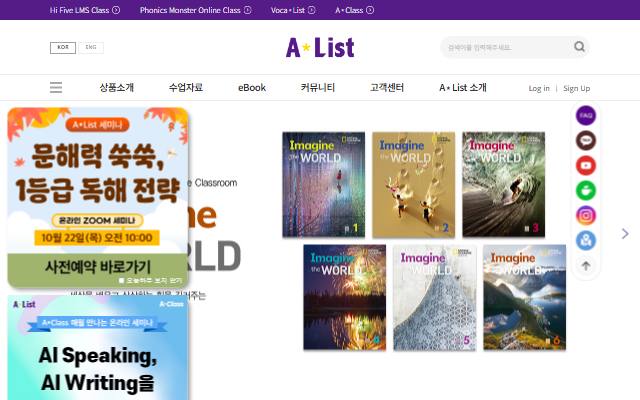Click the Log in link
The height and width of the screenshot is (400, 640).
539,88
